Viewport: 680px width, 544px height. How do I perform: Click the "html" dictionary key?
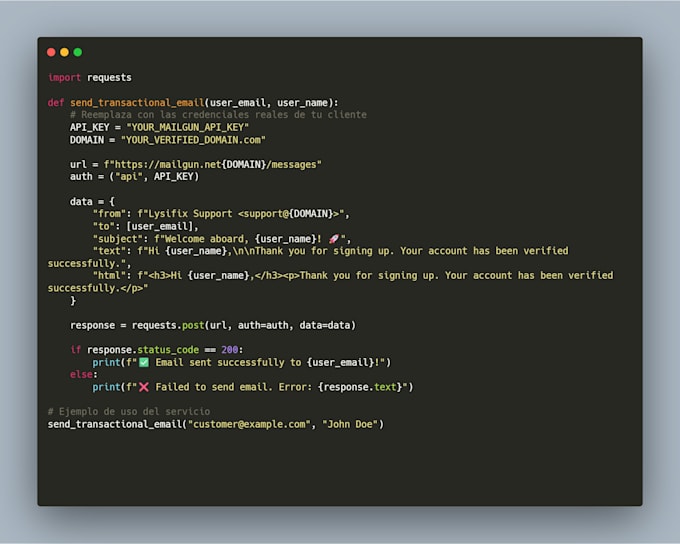click(x=109, y=276)
